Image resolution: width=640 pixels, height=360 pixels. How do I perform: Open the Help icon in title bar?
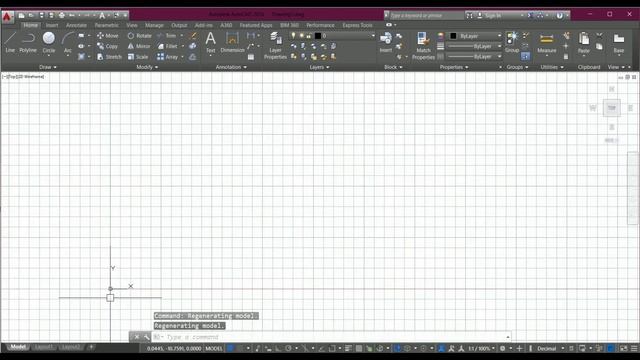click(x=560, y=16)
